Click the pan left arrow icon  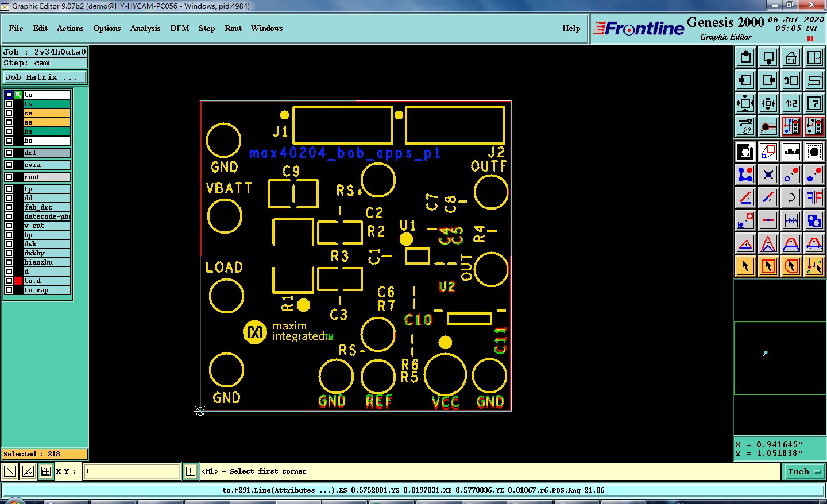tap(745, 80)
